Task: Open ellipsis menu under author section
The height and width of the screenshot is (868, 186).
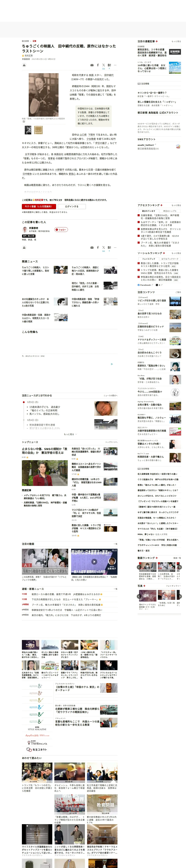Action: point(115,247)
